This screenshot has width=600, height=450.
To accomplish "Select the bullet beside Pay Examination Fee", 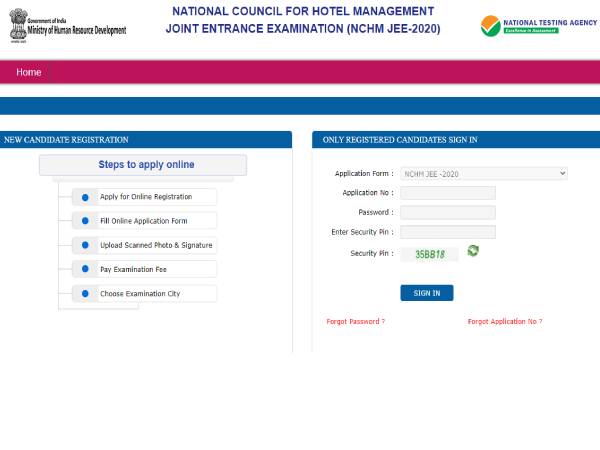I will pyautogui.click(x=85, y=269).
